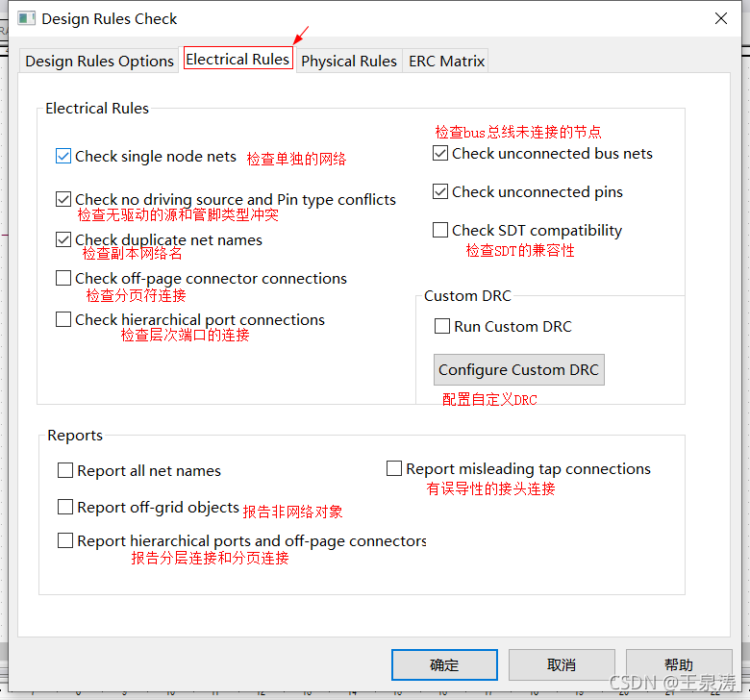Enable Check off-page connector connections

tap(63, 278)
